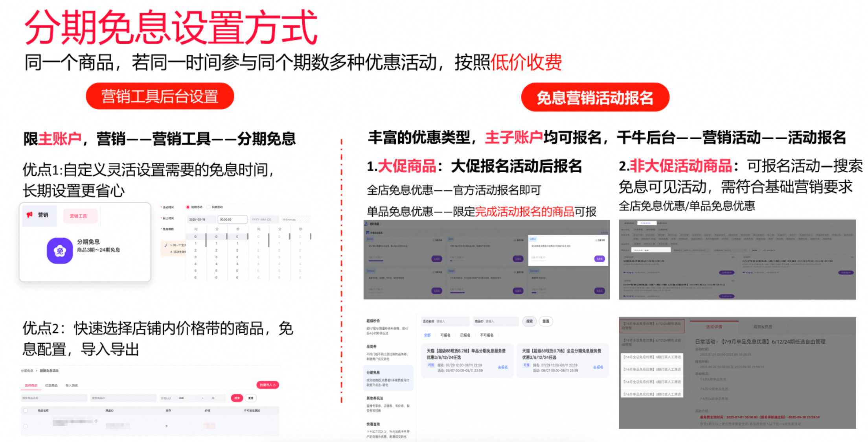Viewport: 868px width, 442px height.
Task: Click the copy icon beside product name
Action: pos(96,421)
